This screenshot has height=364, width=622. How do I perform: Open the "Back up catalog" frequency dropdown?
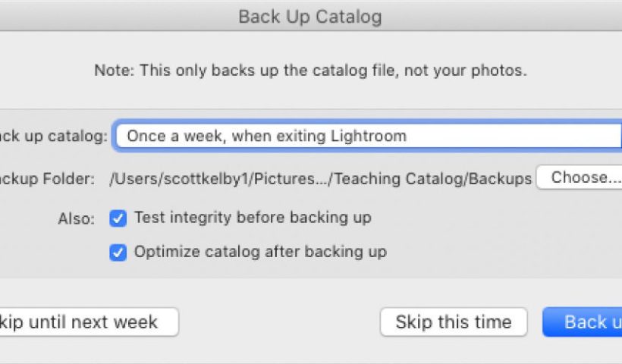(x=368, y=136)
